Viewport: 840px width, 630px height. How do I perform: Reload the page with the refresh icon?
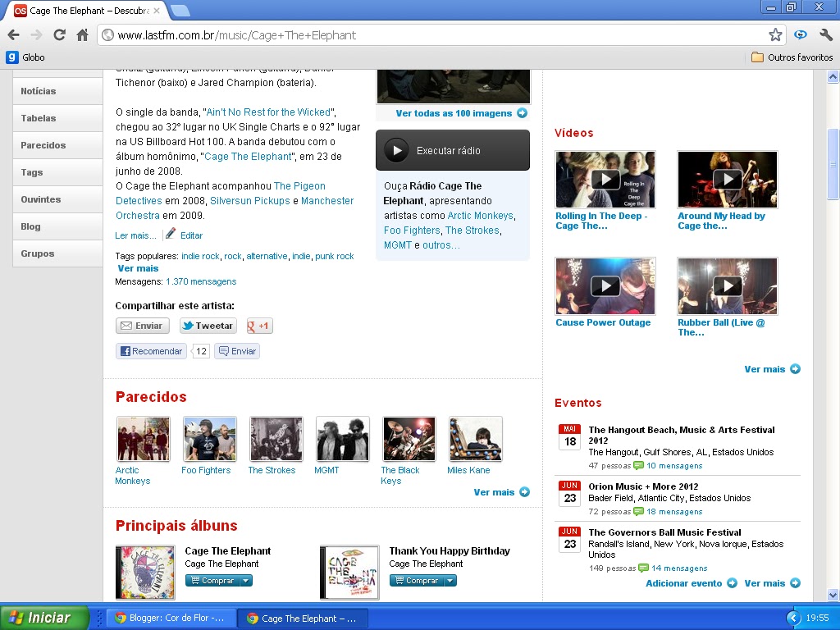pos(59,35)
